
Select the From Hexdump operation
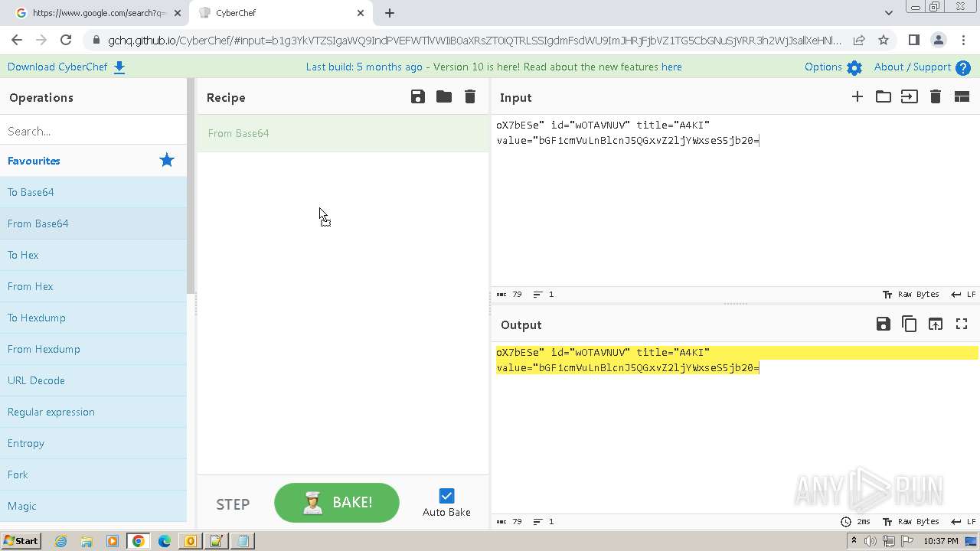pyautogui.click(x=93, y=349)
